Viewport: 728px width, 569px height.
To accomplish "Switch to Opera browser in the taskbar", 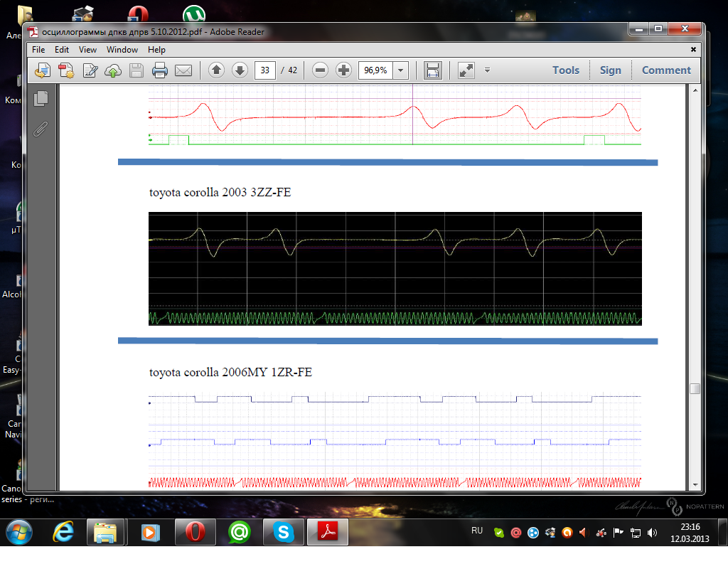I will 195,532.
